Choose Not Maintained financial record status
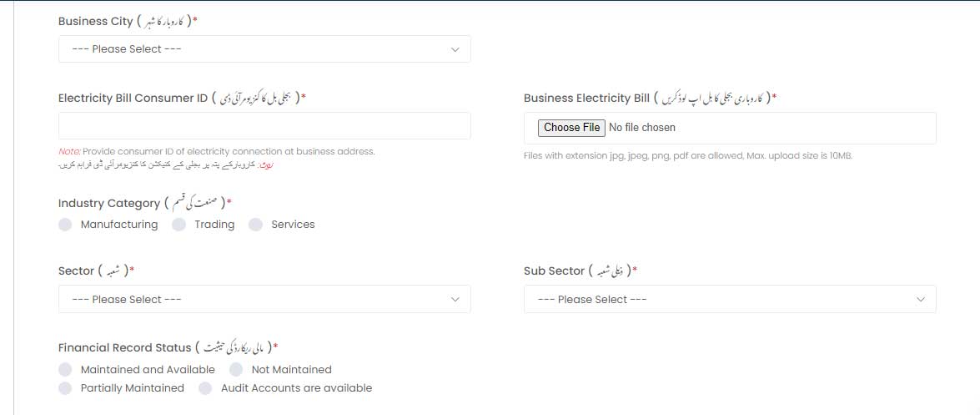 point(236,370)
